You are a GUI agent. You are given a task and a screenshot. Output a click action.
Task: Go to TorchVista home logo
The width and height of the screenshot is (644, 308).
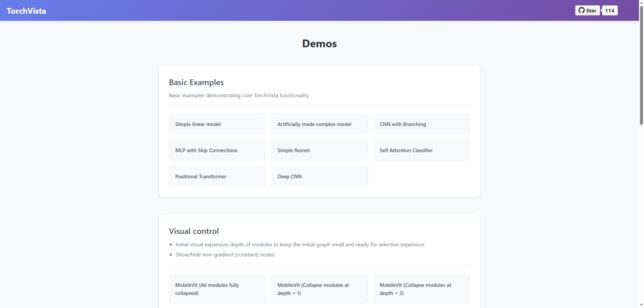click(26, 11)
